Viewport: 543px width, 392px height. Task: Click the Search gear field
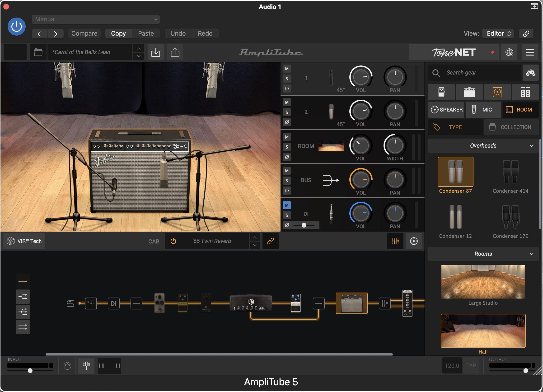coord(474,73)
